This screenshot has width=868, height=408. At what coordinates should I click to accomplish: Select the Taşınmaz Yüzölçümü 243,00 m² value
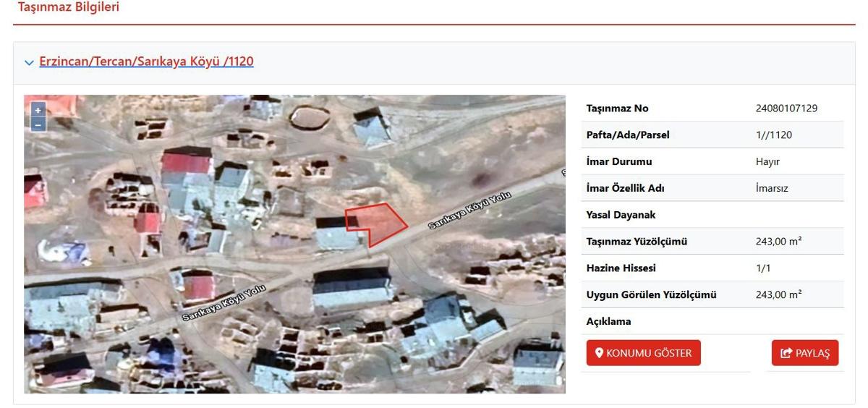778,242
